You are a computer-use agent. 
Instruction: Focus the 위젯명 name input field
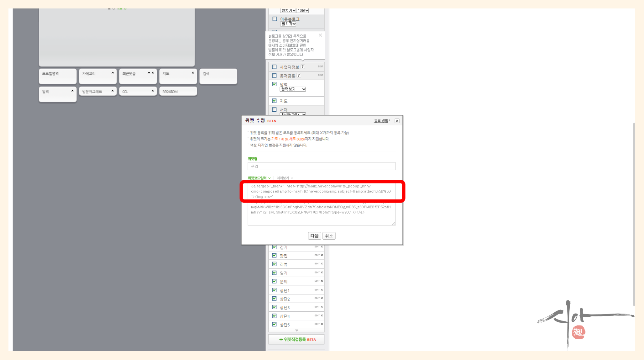coord(322,166)
